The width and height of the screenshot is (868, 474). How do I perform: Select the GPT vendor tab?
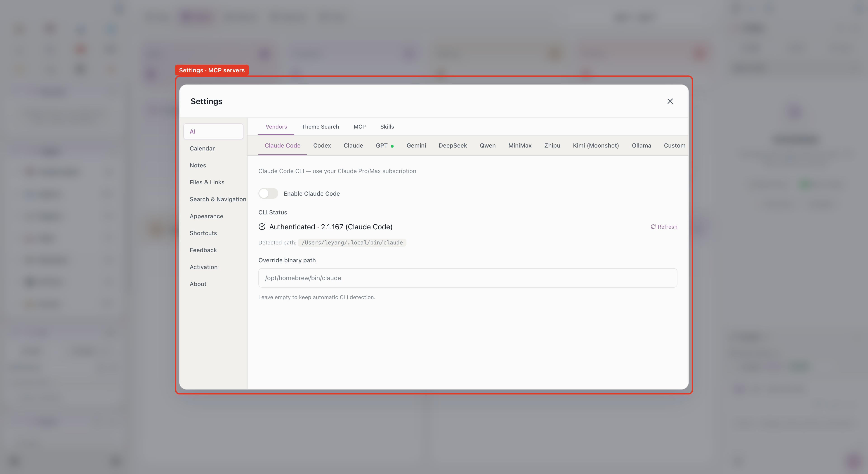click(384, 145)
